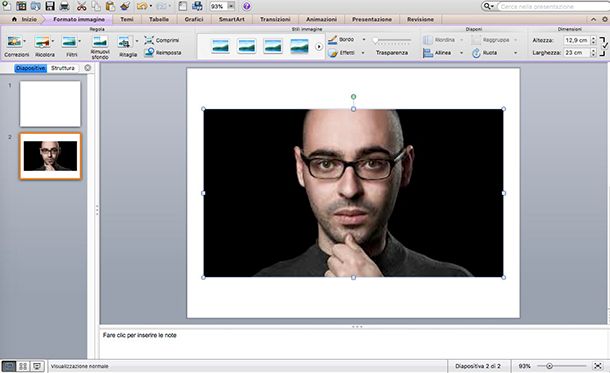
Task: Open the Temi tab
Action: point(127,19)
